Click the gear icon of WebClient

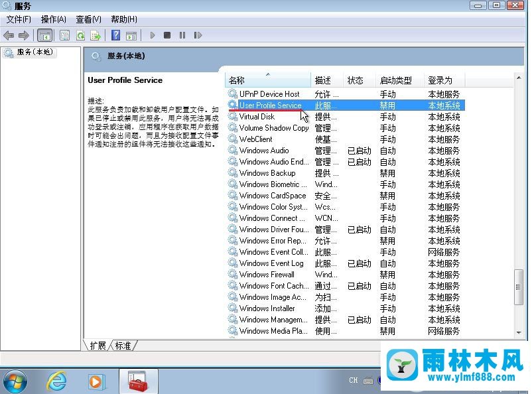(x=232, y=139)
